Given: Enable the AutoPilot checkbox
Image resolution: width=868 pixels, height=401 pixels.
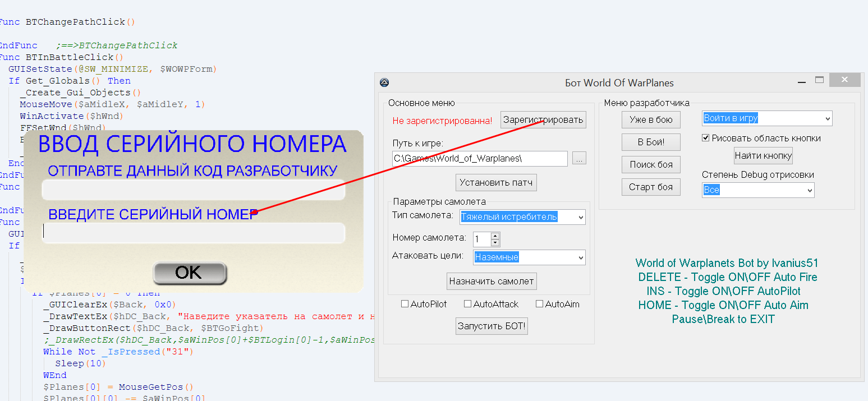Looking at the screenshot, I should 405,304.
